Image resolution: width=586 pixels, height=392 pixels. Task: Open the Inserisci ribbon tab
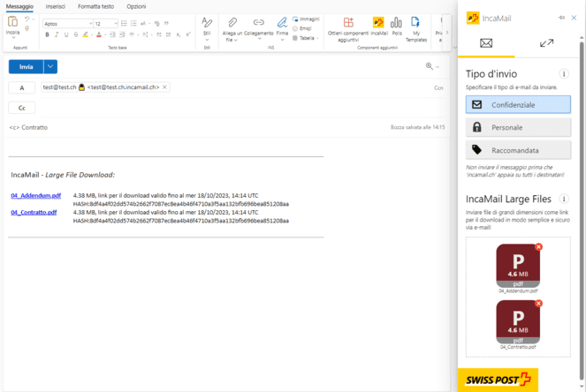click(56, 6)
